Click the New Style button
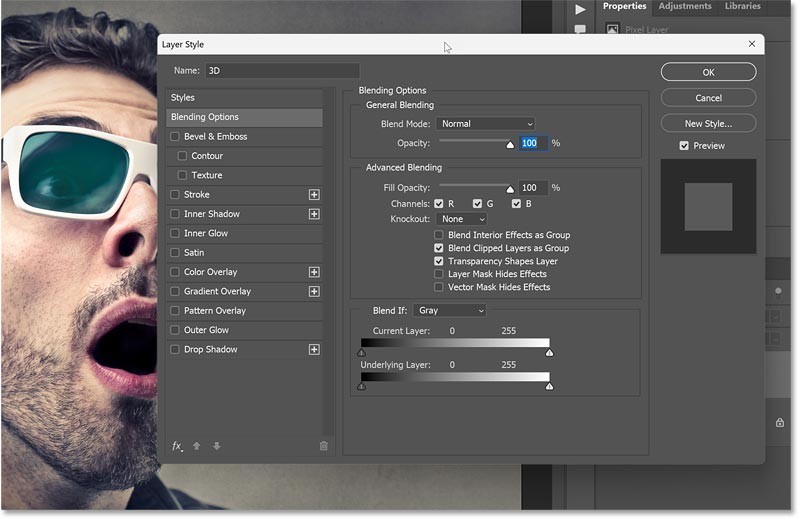This screenshot has width=799, height=519. click(x=708, y=124)
